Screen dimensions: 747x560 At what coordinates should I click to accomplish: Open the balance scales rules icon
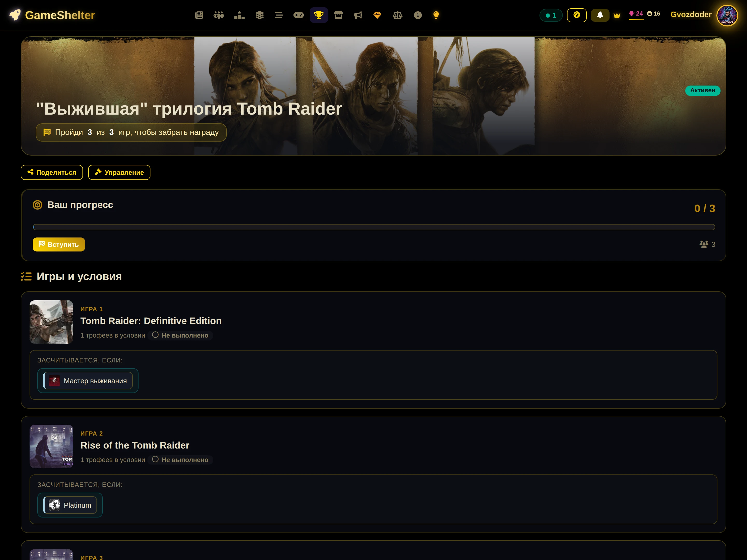coord(397,15)
